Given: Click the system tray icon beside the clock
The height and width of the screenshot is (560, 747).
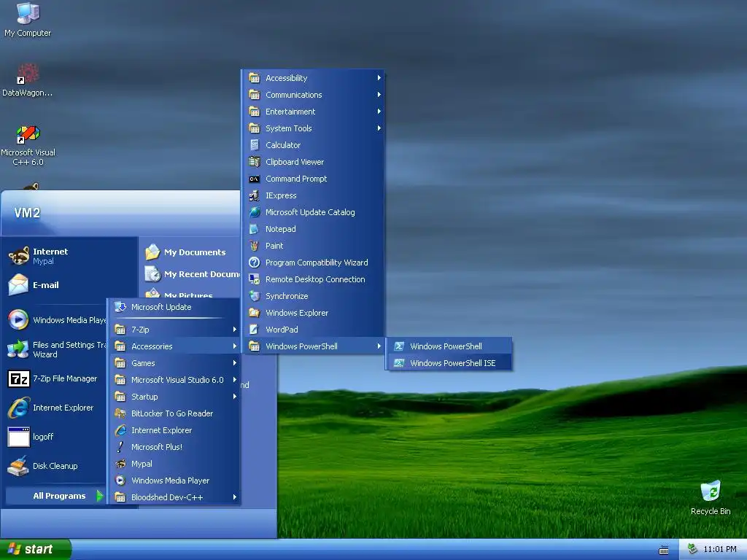Looking at the screenshot, I should tap(693, 549).
